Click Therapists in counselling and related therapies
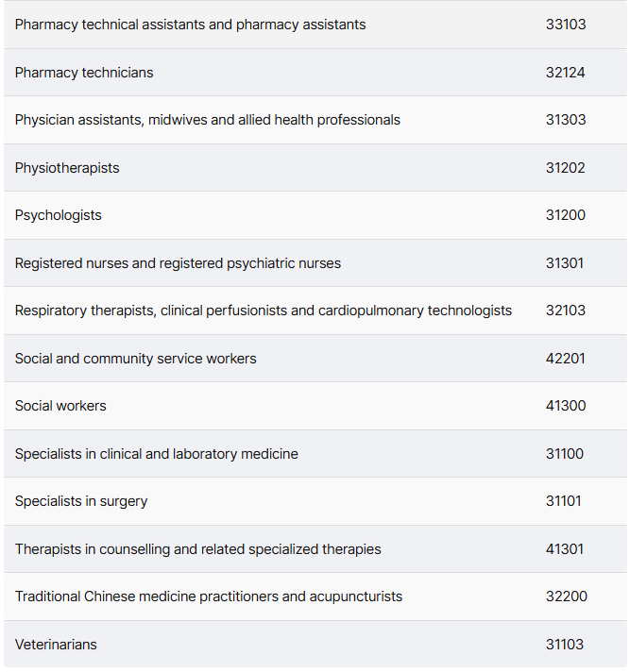 [x=197, y=549]
